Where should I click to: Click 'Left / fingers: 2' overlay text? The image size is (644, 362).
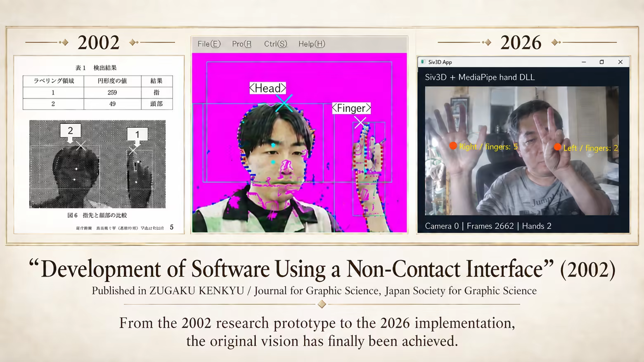[590, 148]
